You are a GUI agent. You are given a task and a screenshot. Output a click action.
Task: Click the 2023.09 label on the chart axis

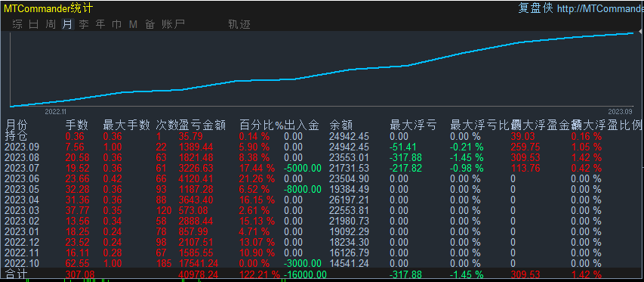(620, 111)
